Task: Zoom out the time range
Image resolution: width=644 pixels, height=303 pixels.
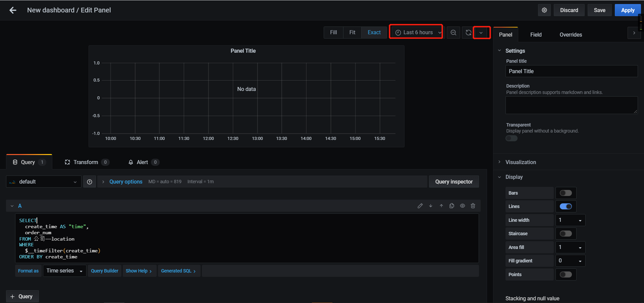Action: [x=453, y=32]
